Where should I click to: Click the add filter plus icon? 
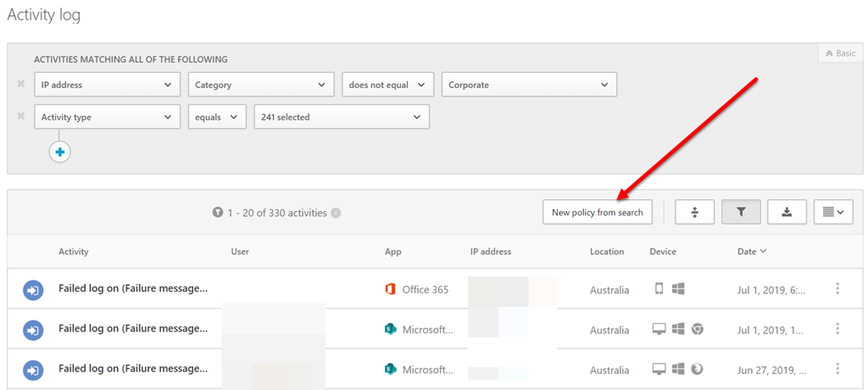pos(60,152)
